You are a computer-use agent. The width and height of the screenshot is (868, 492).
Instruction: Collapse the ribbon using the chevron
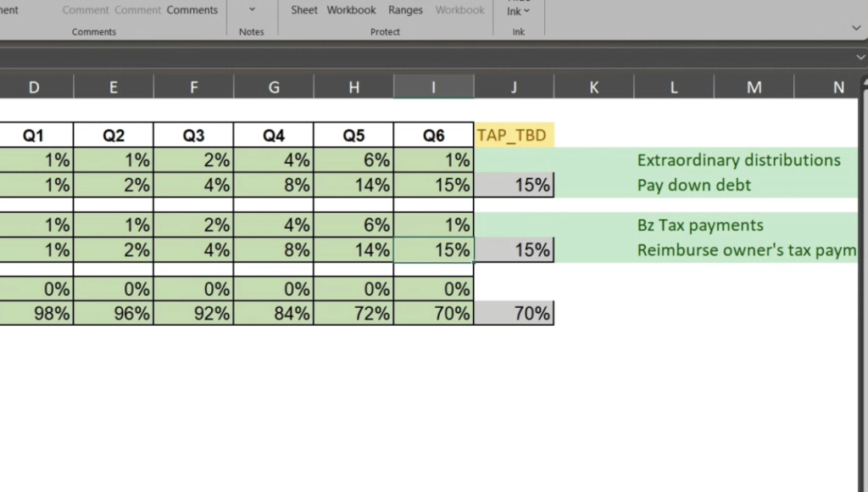click(x=856, y=28)
